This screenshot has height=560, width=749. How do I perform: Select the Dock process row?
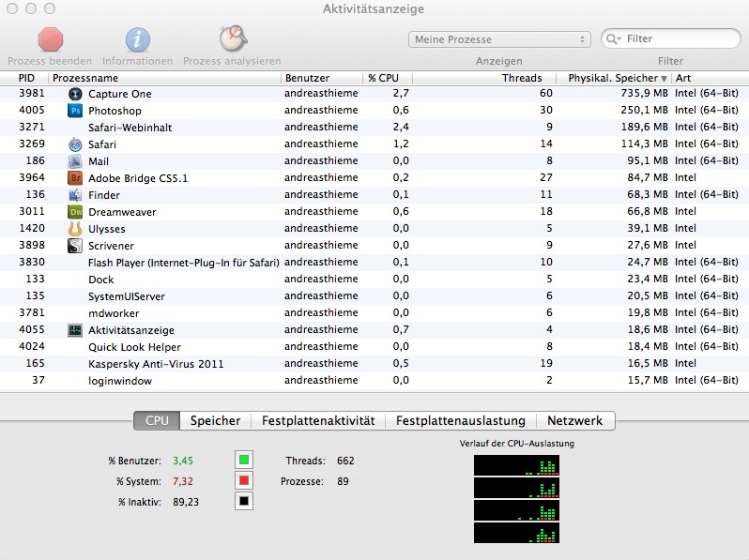click(374, 280)
